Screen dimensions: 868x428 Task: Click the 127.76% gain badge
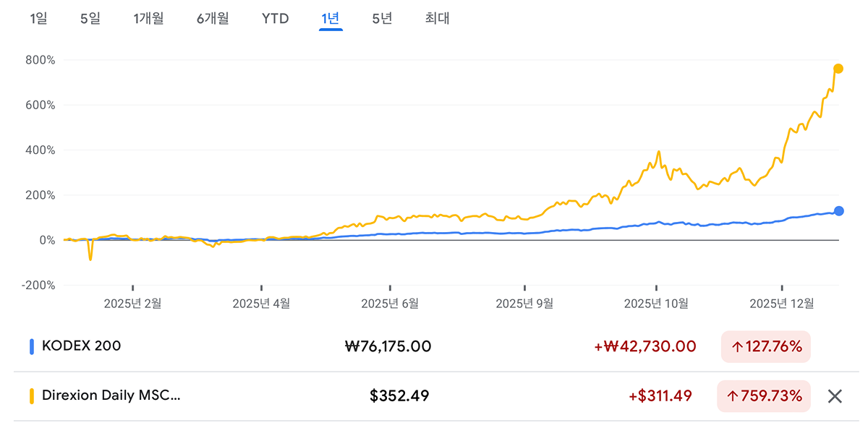pos(766,346)
